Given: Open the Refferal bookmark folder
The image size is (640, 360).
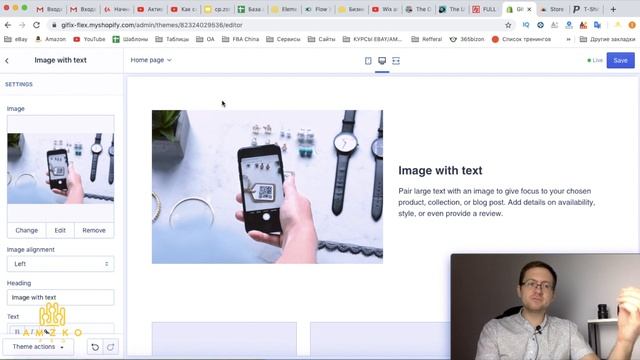Looking at the screenshot, I should tap(427, 39).
